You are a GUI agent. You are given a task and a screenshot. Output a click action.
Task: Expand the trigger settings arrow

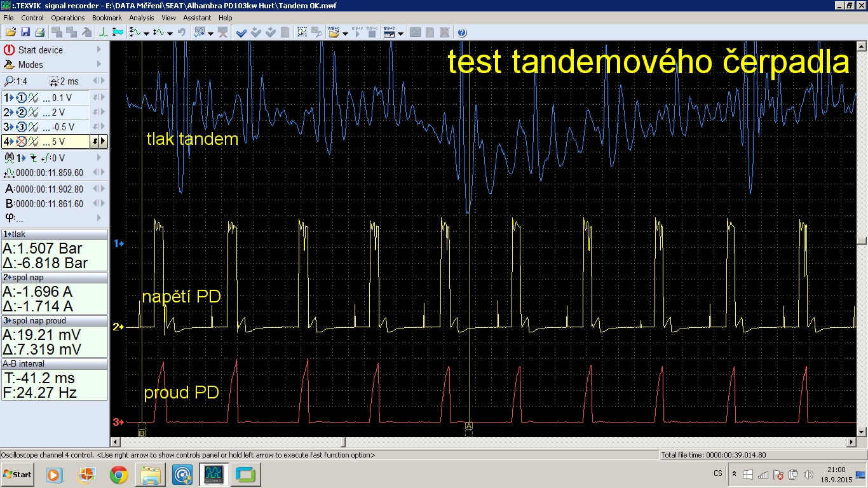tap(98, 158)
